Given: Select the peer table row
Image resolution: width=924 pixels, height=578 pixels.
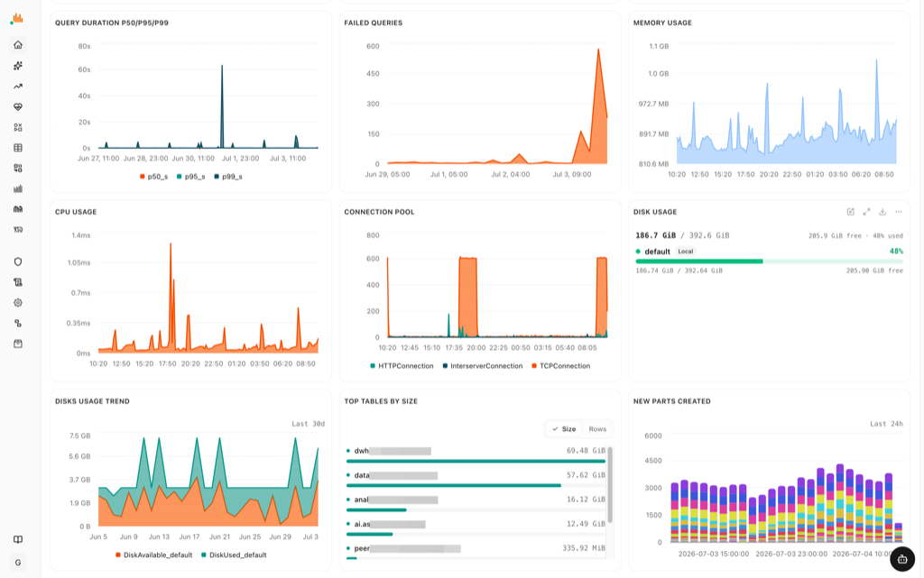Looking at the screenshot, I should tap(476, 552).
